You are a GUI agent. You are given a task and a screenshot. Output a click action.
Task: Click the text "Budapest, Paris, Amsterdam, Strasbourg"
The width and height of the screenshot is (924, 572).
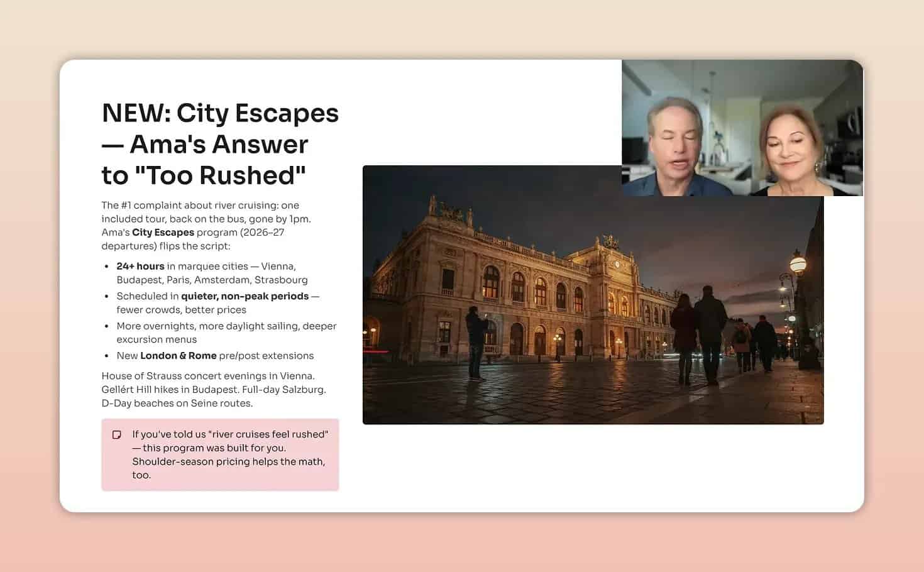click(212, 280)
